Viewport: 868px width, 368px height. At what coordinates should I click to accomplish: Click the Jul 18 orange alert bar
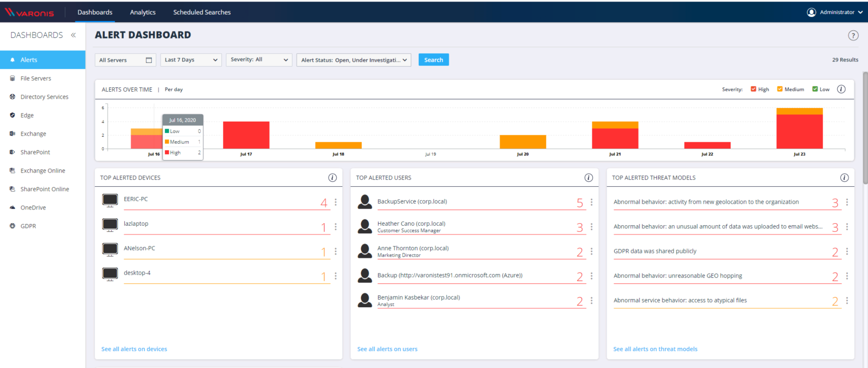coord(339,145)
